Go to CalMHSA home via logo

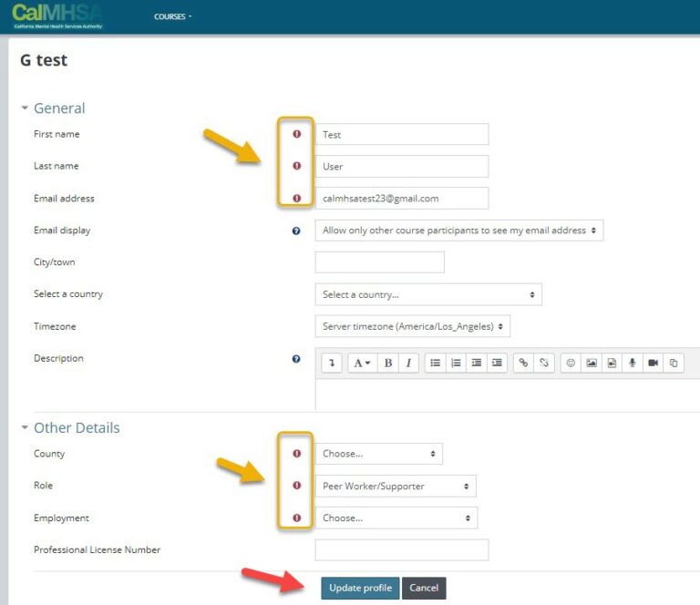point(57,16)
